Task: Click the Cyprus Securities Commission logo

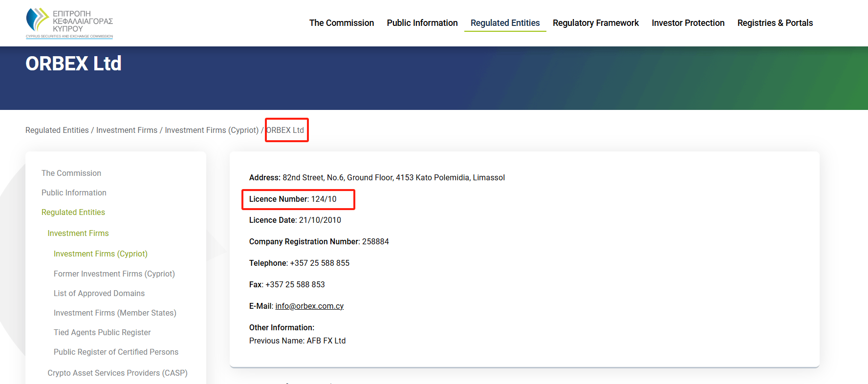Action: (69, 23)
